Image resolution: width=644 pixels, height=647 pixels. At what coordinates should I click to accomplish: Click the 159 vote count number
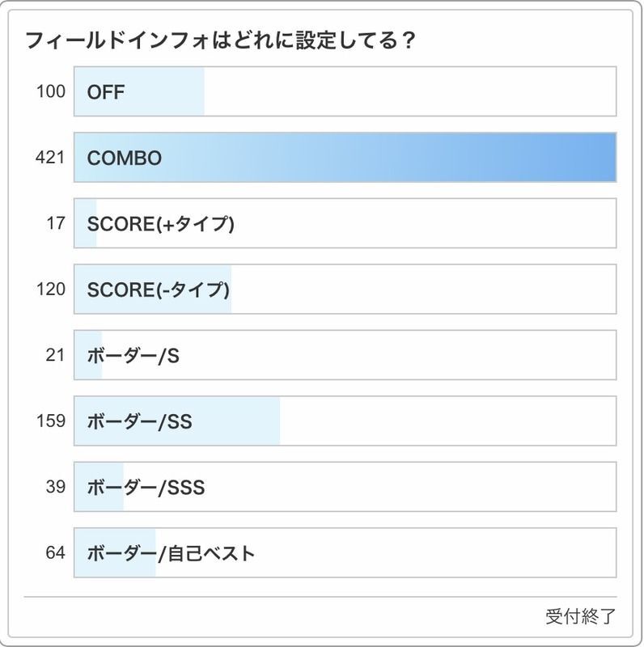tap(50, 421)
